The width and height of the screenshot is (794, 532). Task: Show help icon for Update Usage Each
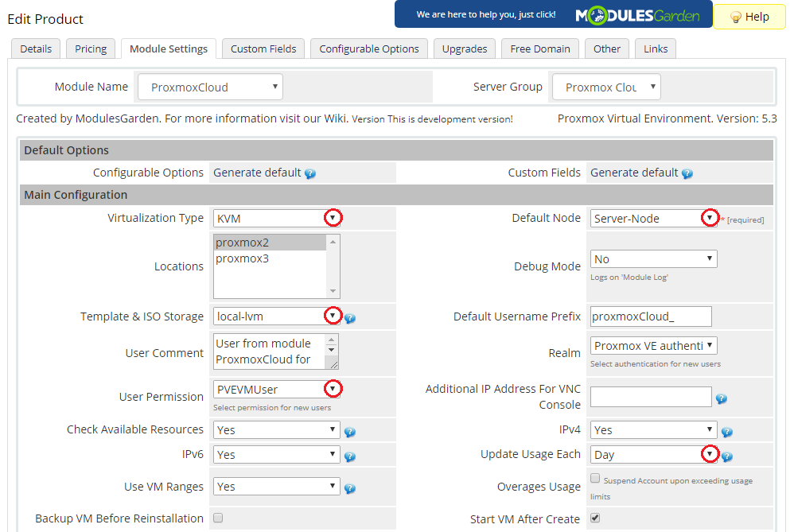click(727, 456)
